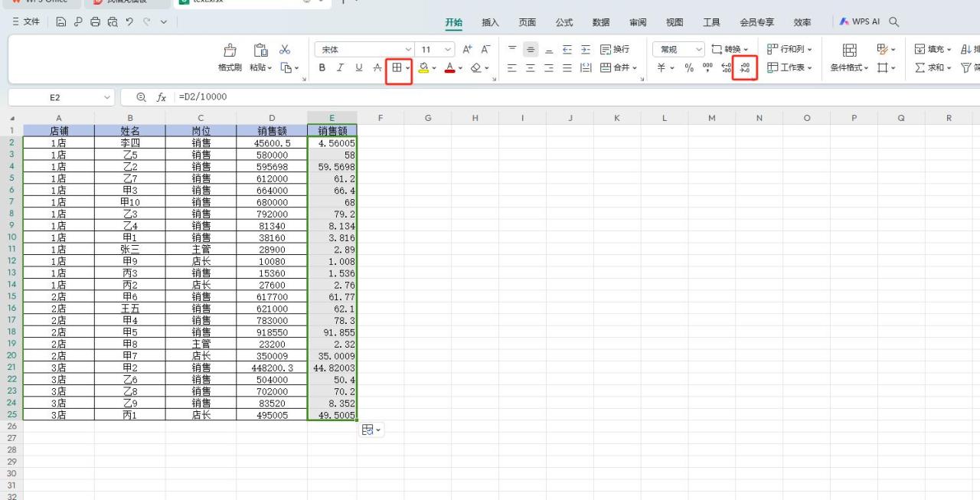Viewport: 980px width, 500px height.
Task: Set vertical alignment to top
Action: [512, 49]
